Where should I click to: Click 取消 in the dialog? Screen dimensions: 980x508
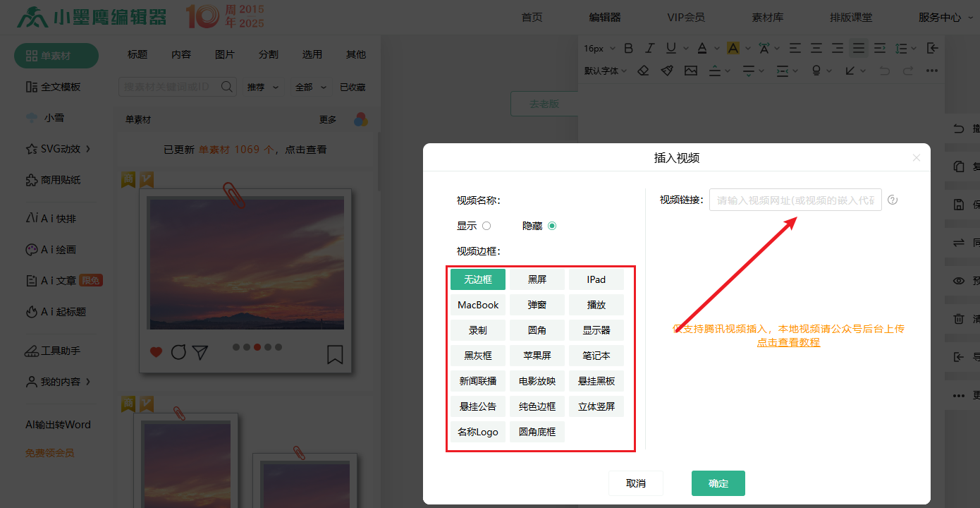point(636,483)
